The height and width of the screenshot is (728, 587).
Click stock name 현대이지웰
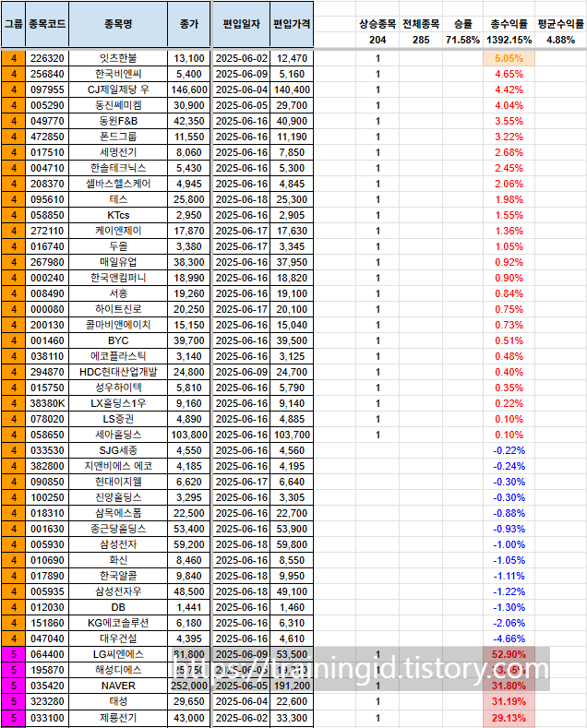pos(118,482)
